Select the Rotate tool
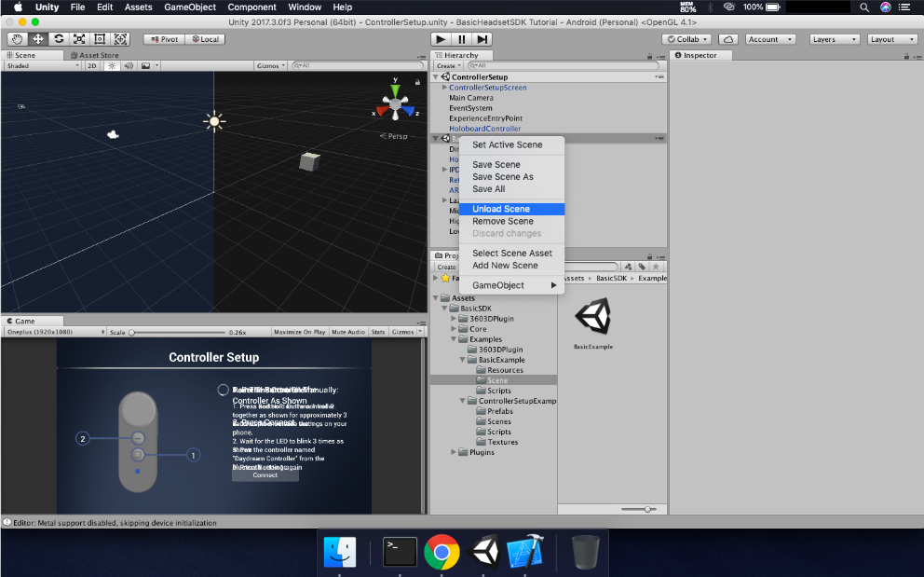The image size is (924, 577). click(x=59, y=39)
